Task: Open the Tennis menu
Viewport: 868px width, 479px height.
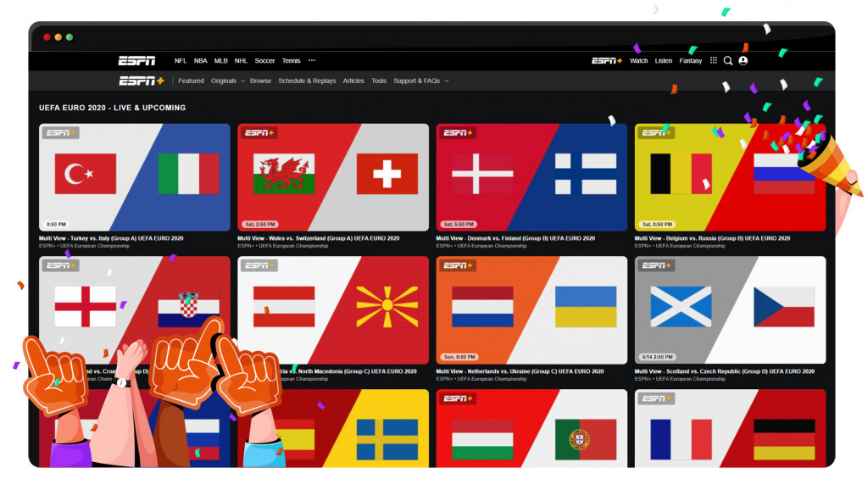Action: [x=292, y=61]
